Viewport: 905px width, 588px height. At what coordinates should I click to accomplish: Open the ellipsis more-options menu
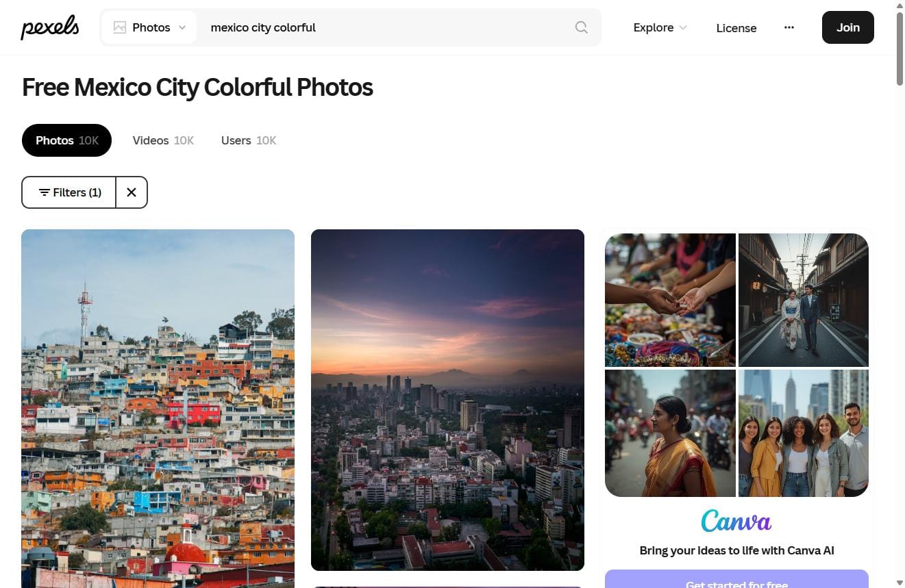[789, 27]
